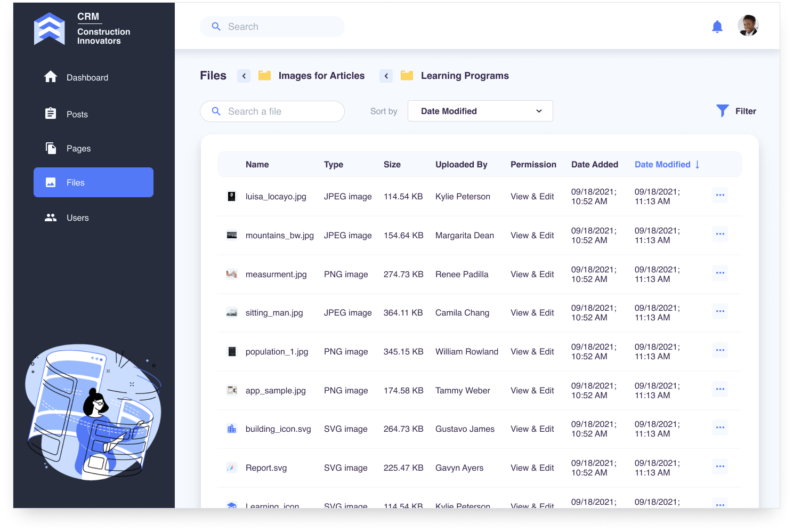The height and width of the screenshot is (532, 793).
Task: Open more options for luisa_locayo.jpg
Action: pos(720,195)
